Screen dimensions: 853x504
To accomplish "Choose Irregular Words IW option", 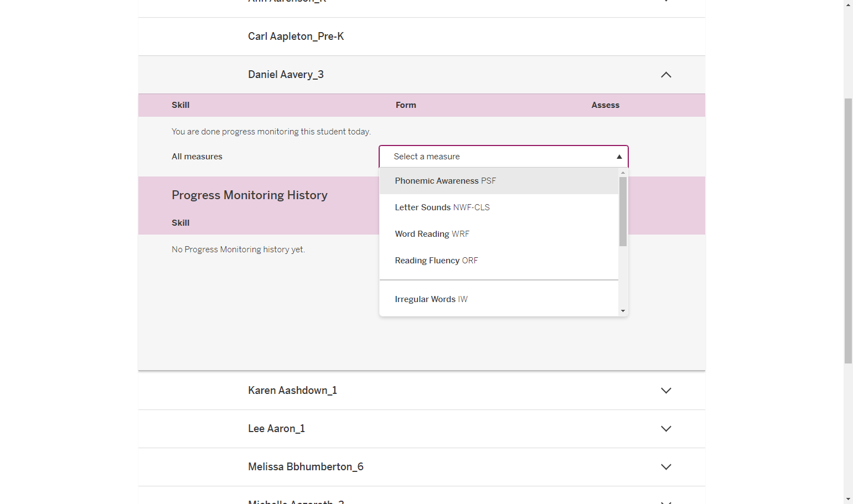I will 499,299.
